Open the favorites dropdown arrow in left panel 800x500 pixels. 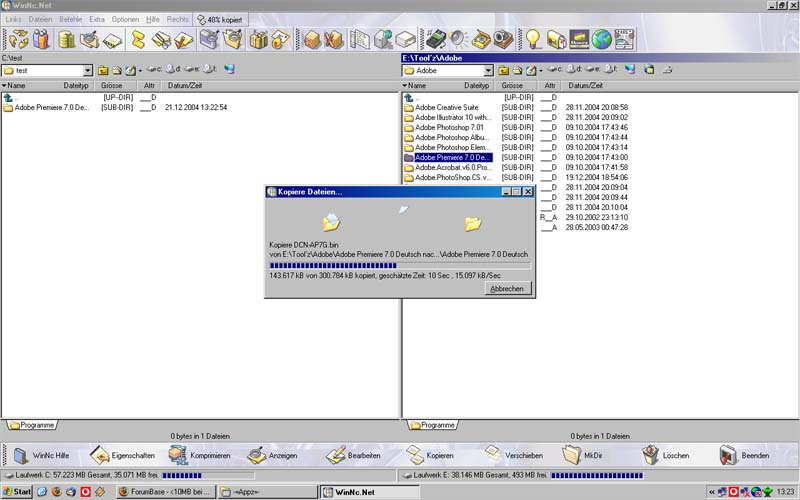140,70
